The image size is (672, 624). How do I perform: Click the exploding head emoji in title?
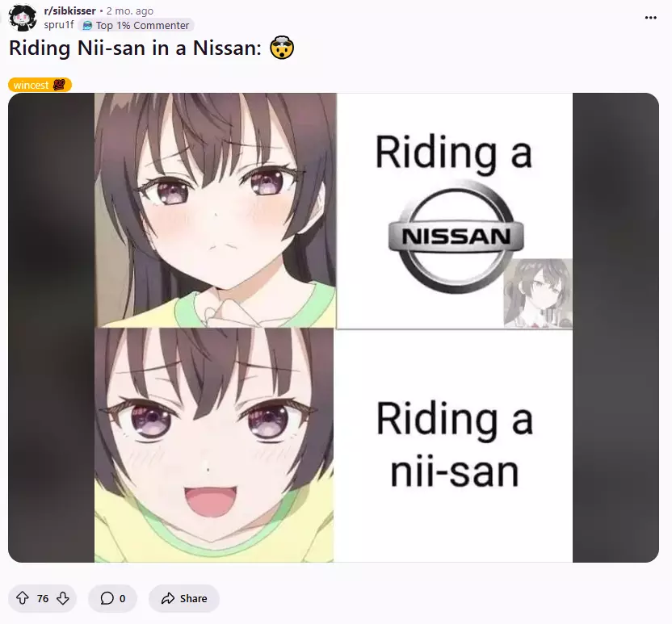click(282, 48)
